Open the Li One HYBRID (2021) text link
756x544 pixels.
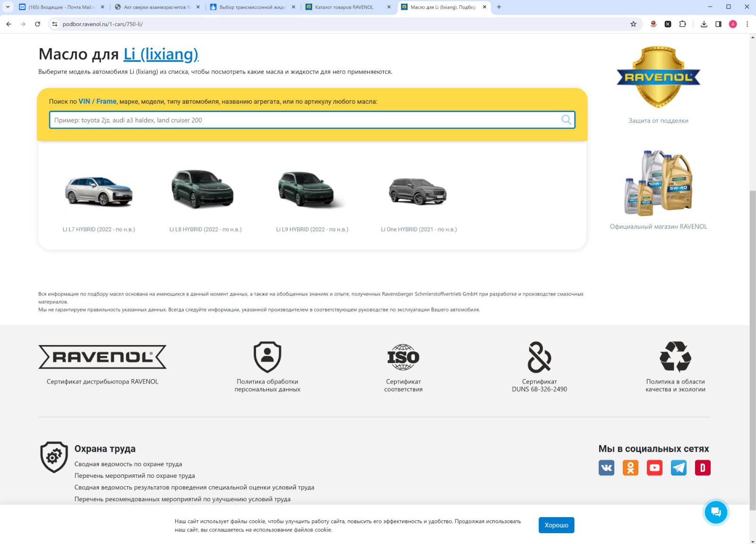pos(419,229)
